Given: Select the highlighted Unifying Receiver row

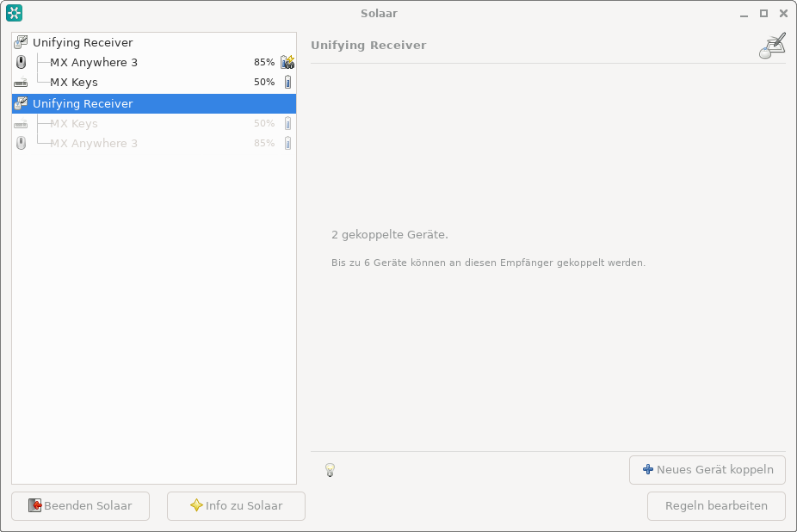Looking at the screenshot, I should [x=83, y=103].
